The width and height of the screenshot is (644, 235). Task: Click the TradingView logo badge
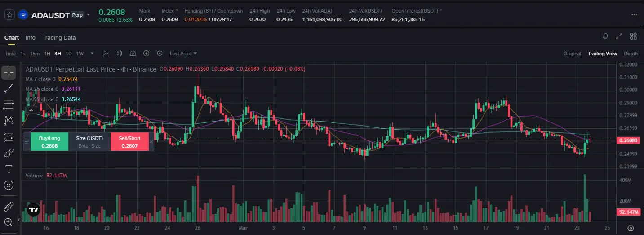(33, 210)
